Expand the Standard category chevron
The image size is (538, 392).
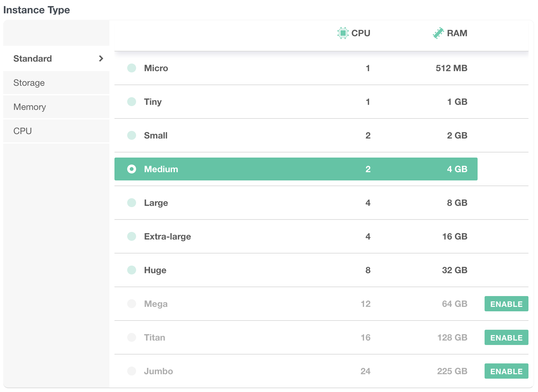click(x=101, y=58)
